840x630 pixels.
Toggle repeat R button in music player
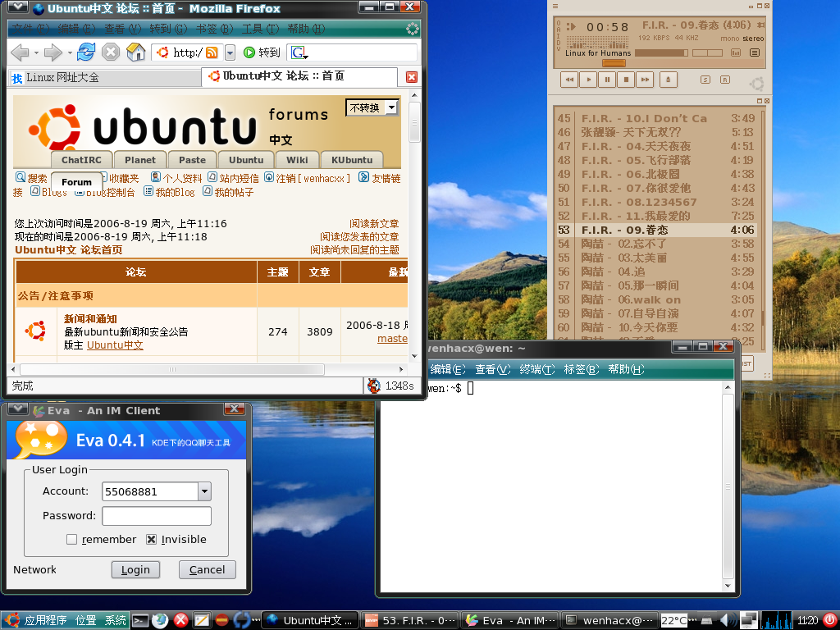coord(725,80)
